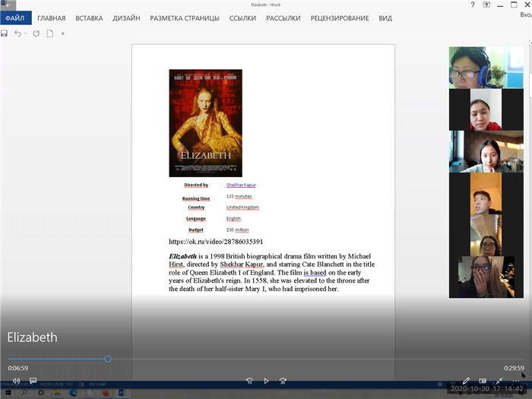Click the Redo icon in quick access toolbar
This screenshot has width=532, height=399.
pyautogui.click(x=36, y=33)
